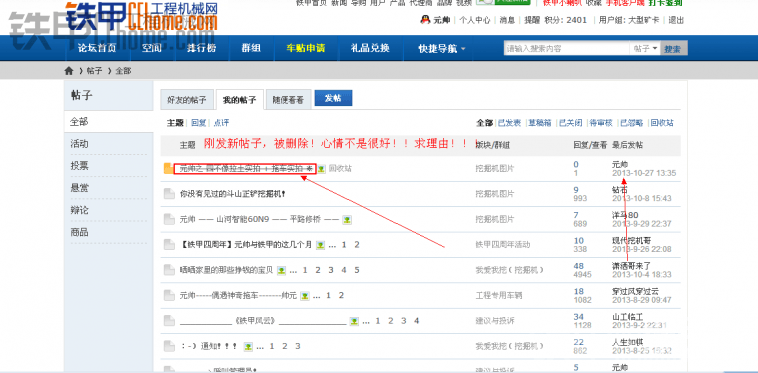758x373 pixels.
Task: Open thread 晒晒家里的那些挣钱的宝贝
Action: [226, 270]
